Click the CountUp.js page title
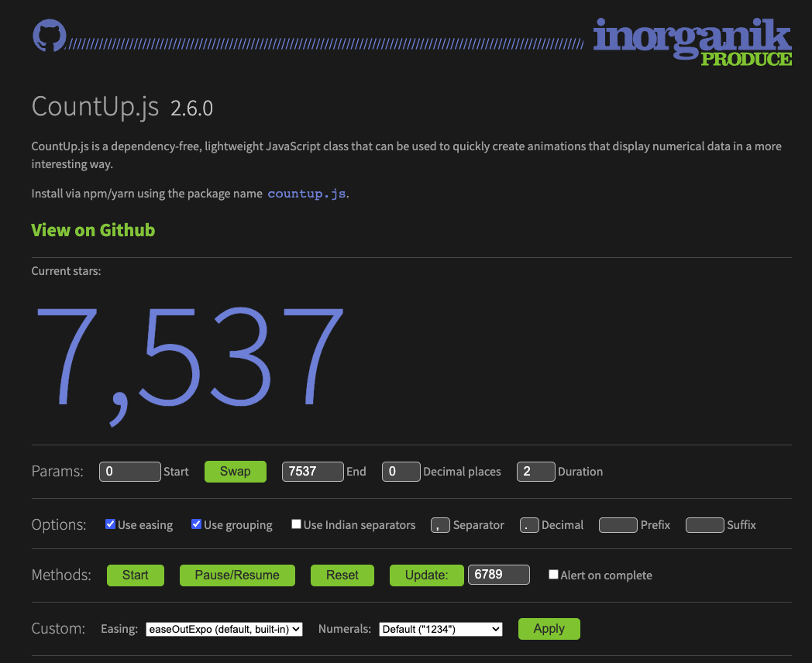The width and height of the screenshot is (812, 663). coord(95,106)
